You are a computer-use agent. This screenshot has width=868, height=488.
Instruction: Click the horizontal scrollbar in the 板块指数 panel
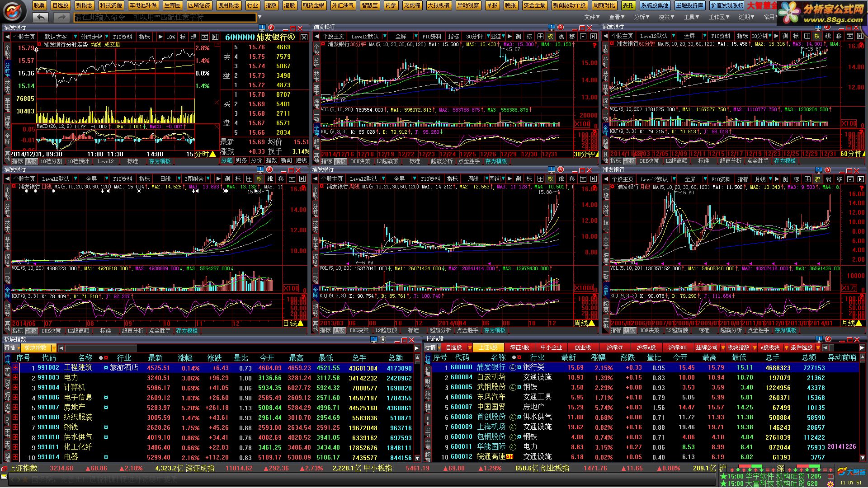point(240,348)
